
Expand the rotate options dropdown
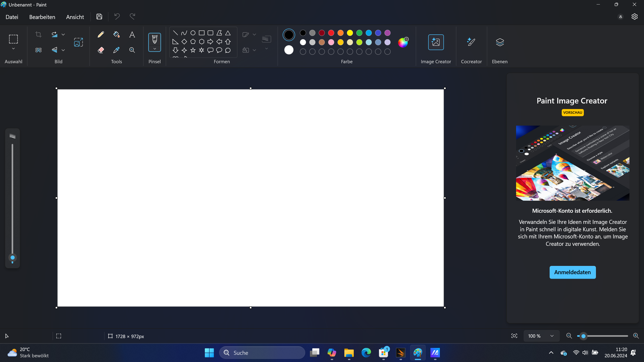pyautogui.click(x=63, y=34)
